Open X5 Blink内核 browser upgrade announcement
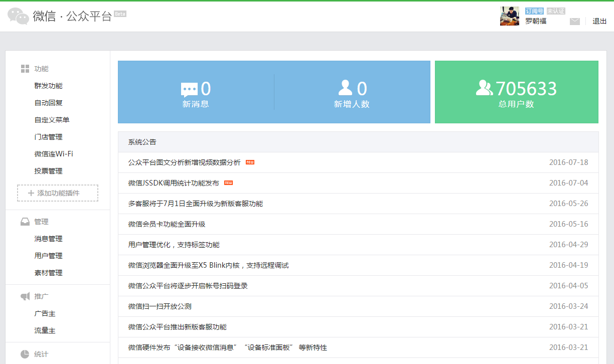 [209, 265]
